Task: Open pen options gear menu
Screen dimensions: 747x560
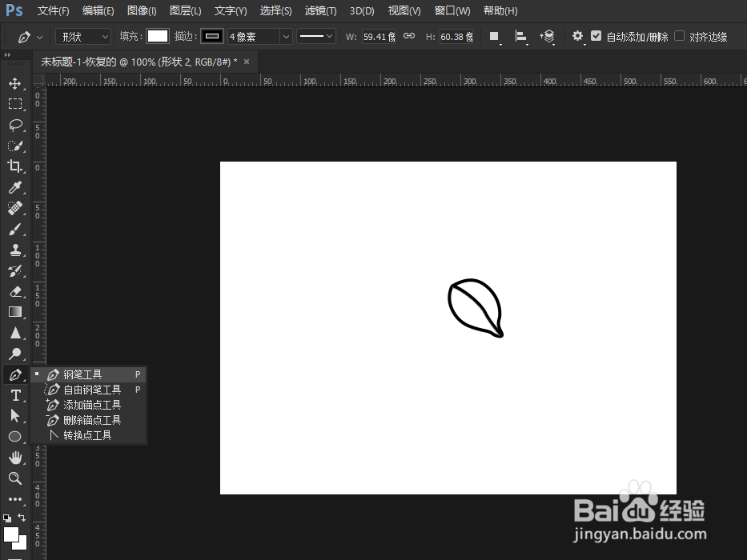Action: point(577,36)
